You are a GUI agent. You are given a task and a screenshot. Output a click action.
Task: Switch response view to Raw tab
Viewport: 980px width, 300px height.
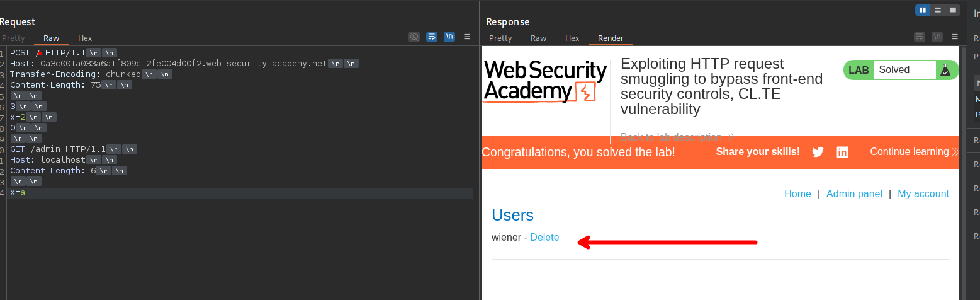coord(538,38)
